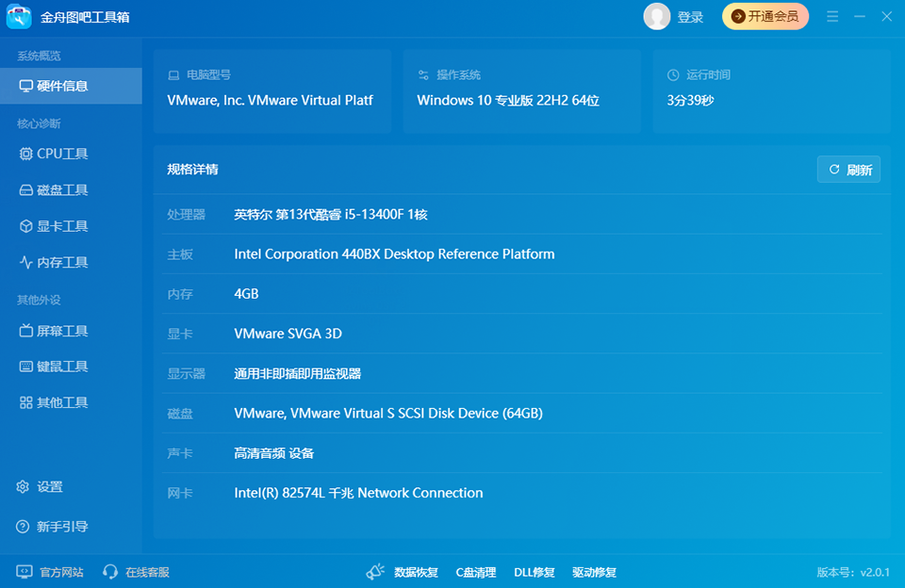Open the hamburger menu icon
The height and width of the screenshot is (588, 905).
[x=832, y=16]
